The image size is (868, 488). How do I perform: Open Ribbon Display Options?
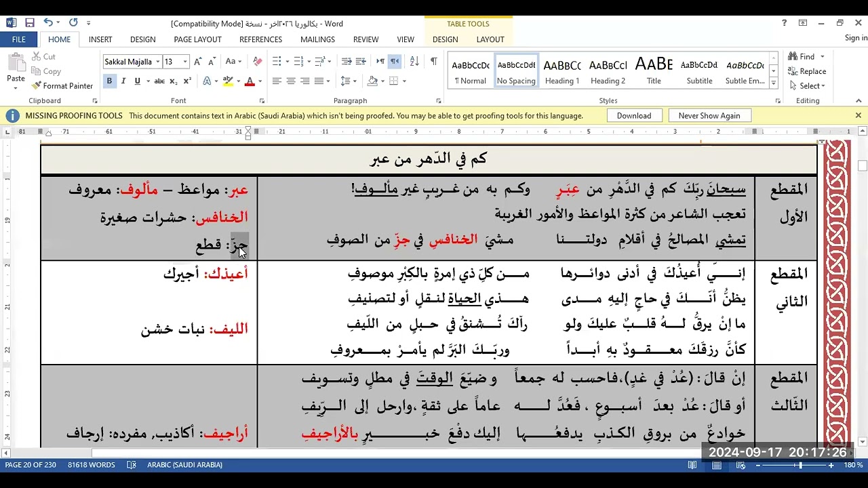click(x=803, y=23)
